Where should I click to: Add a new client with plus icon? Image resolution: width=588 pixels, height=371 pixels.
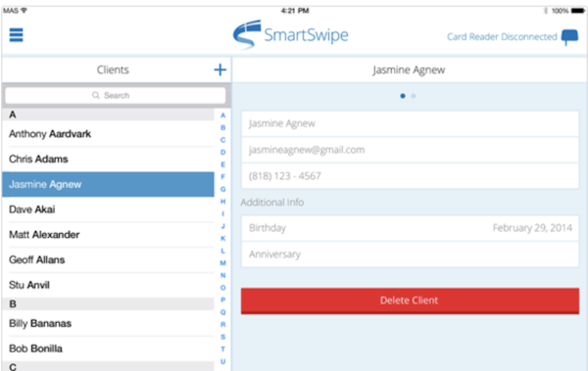[x=220, y=70]
